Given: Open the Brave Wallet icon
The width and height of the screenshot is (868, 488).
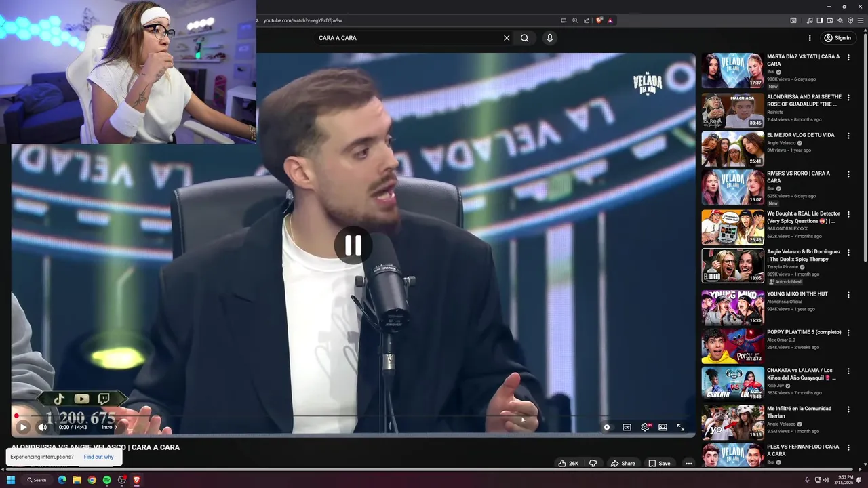Looking at the screenshot, I should coord(829,20).
